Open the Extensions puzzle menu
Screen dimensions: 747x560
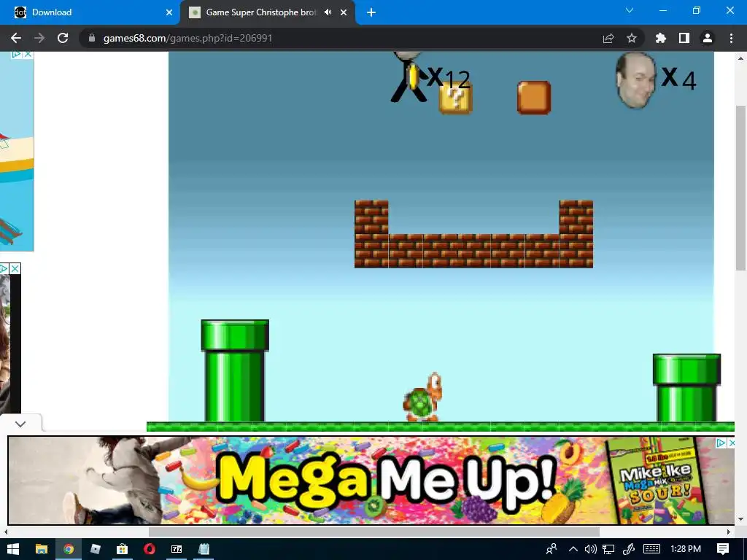[x=661, y=38]
